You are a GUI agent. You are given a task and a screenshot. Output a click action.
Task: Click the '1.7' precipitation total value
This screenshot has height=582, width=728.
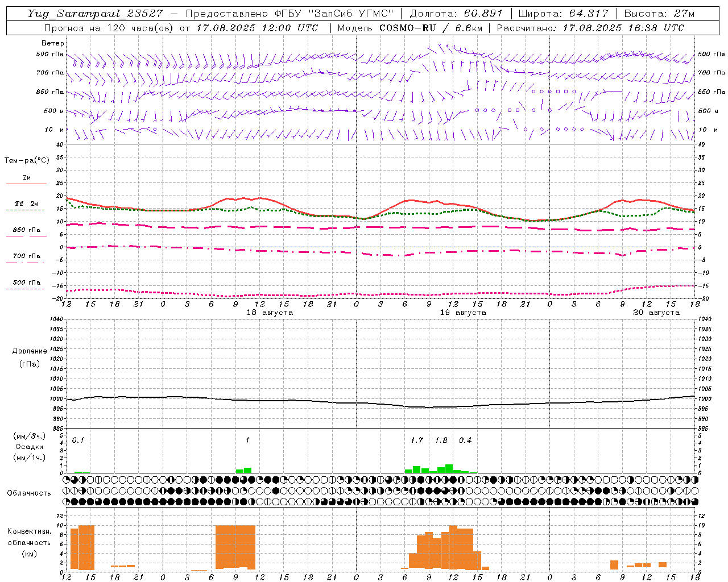pyautogui.click(x=417, y=440)
